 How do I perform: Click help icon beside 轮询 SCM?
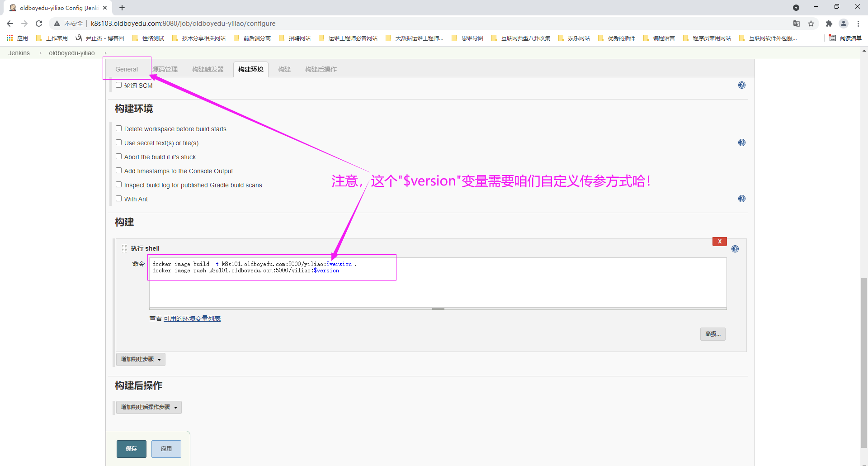(x=741, y=85)
